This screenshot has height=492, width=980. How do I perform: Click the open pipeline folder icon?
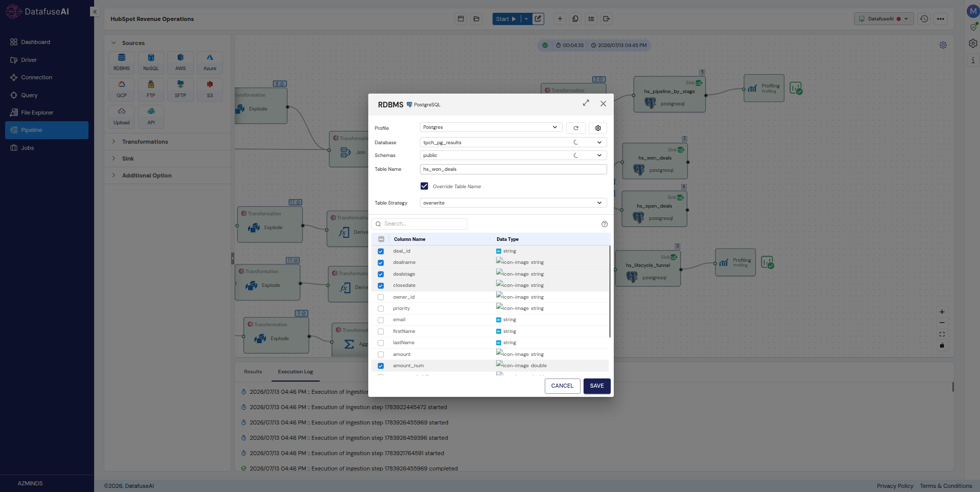[x=476, y=19]
